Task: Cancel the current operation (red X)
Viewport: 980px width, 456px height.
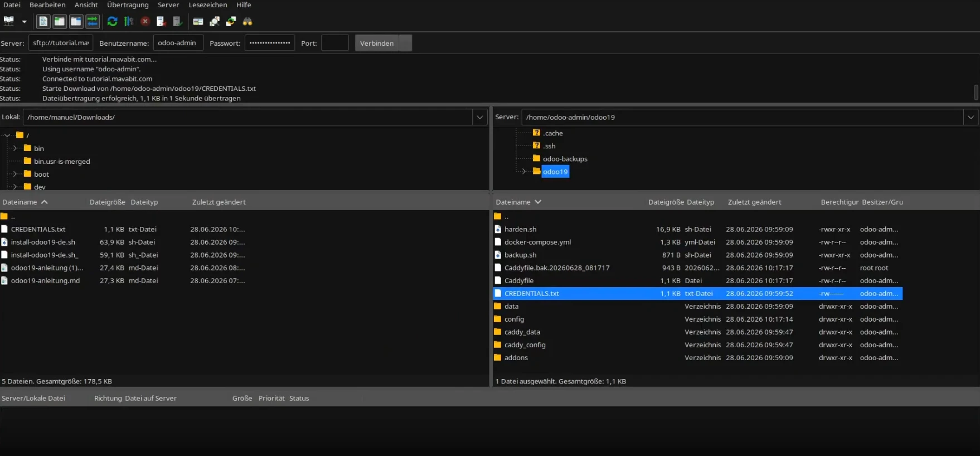Action: point(145,21)
